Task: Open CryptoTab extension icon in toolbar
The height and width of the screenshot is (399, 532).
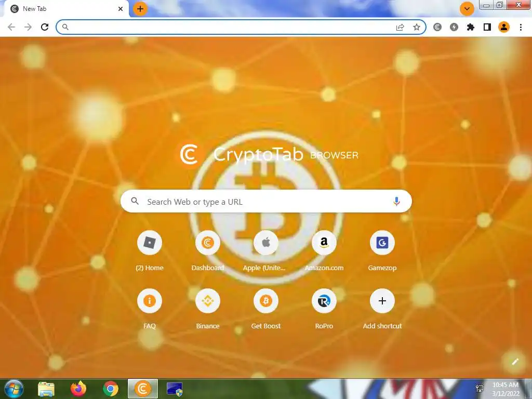Action: pyautogui.click(x=437, y=27)
